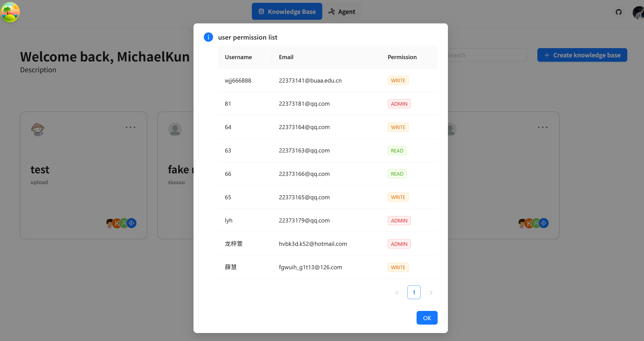Go to previous page in permission list
This screenshot has height=341, width=644.
click(x=397, y=292)
